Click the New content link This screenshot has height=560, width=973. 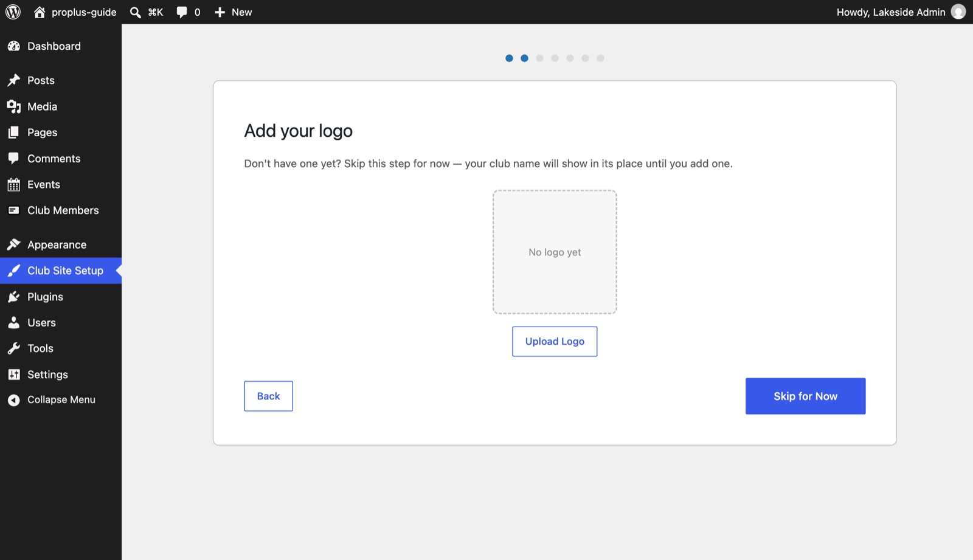tap(241, 12)
